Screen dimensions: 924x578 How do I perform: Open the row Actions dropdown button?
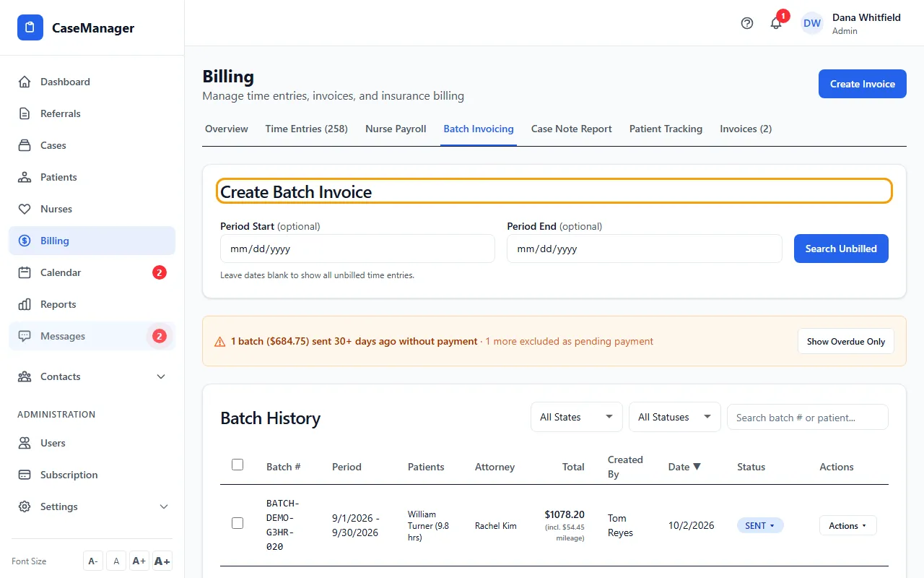[x=848, y=525]
